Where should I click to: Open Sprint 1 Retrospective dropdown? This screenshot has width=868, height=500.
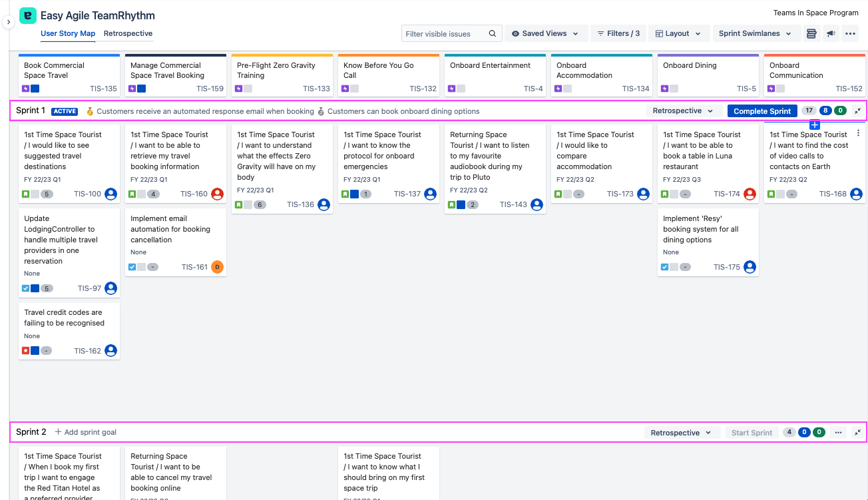pyautogui.click(x=683, y=111)
